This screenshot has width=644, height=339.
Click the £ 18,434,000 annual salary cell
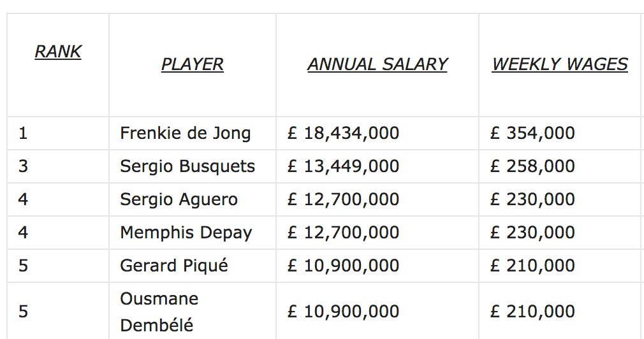pyautogui.click(x=343, y=133)
